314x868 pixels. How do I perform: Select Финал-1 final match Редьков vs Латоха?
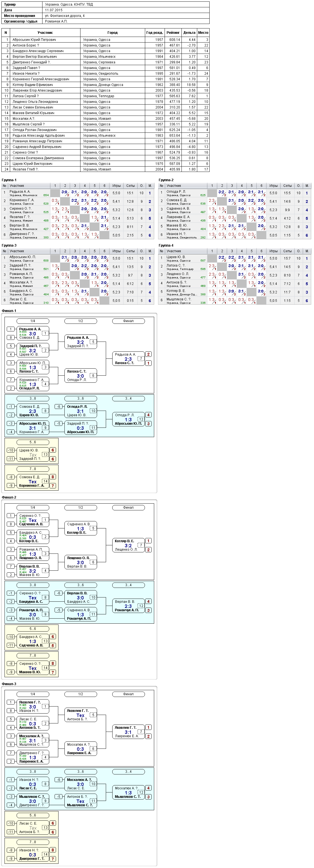coord(128,359)
